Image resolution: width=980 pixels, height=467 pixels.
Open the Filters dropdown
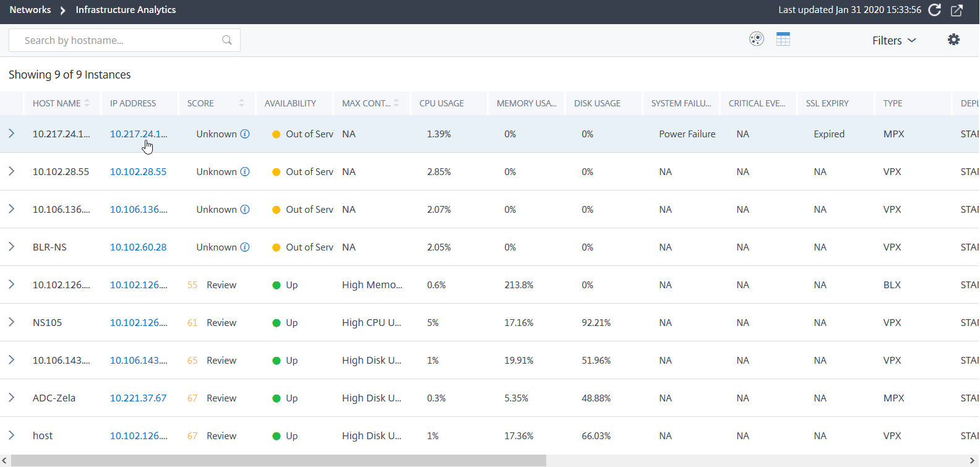(894, 40)
